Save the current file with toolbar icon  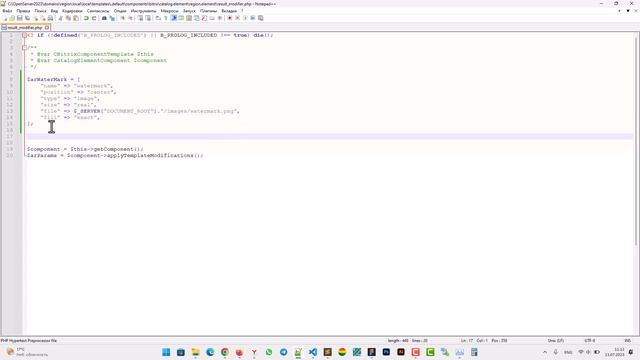pyautogui.click(x=20, y=18)
